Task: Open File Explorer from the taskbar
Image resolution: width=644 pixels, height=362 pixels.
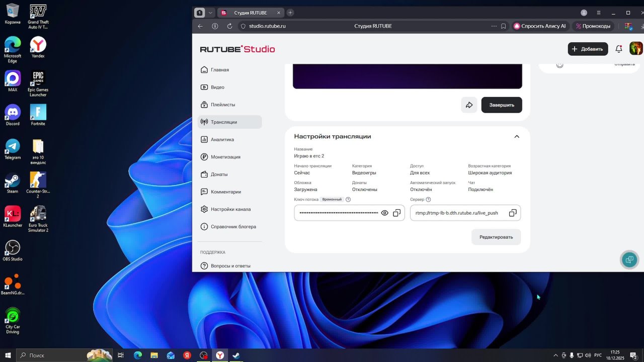Action: 154,355
